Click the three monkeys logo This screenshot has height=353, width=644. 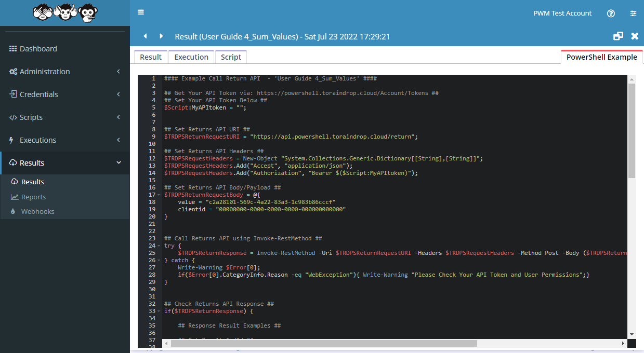tap(64, 12)
